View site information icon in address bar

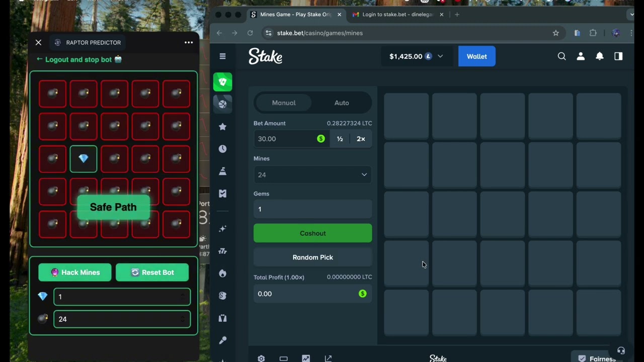[269, 33]
